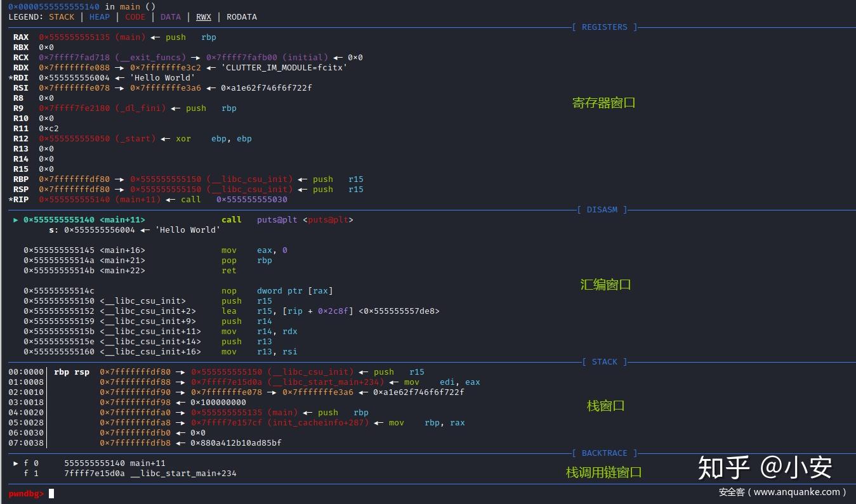Select the R10 register name
This screenshot has width=856, height=504.
[21, 118]
